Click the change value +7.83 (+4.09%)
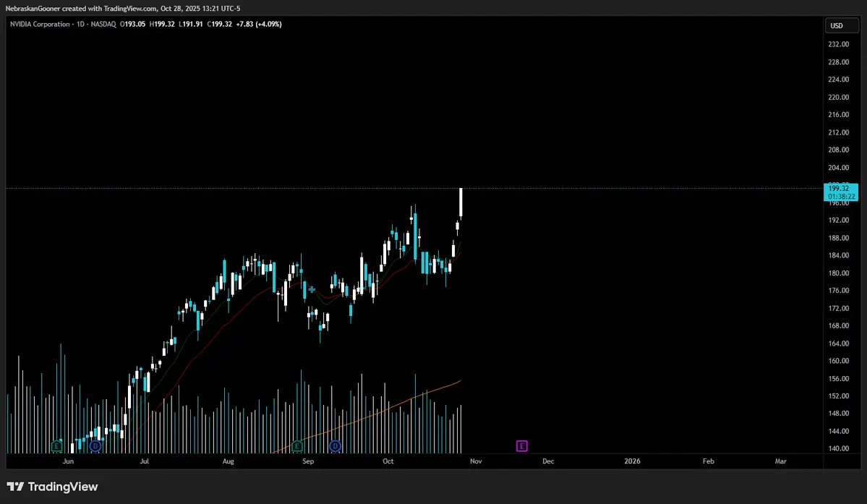This screenshot has height=504, width=867. pyautogui.click(x=259, y=25)
